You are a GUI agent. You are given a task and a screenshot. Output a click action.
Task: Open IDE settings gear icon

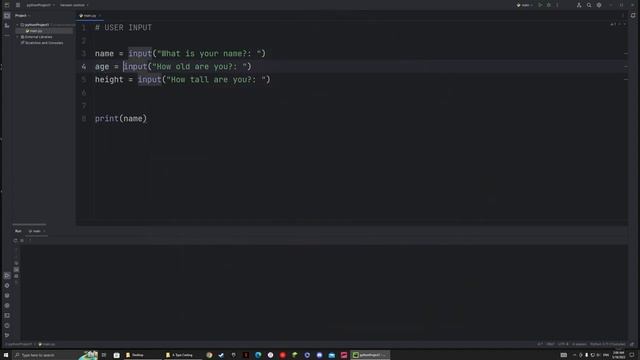pos(599,5)
